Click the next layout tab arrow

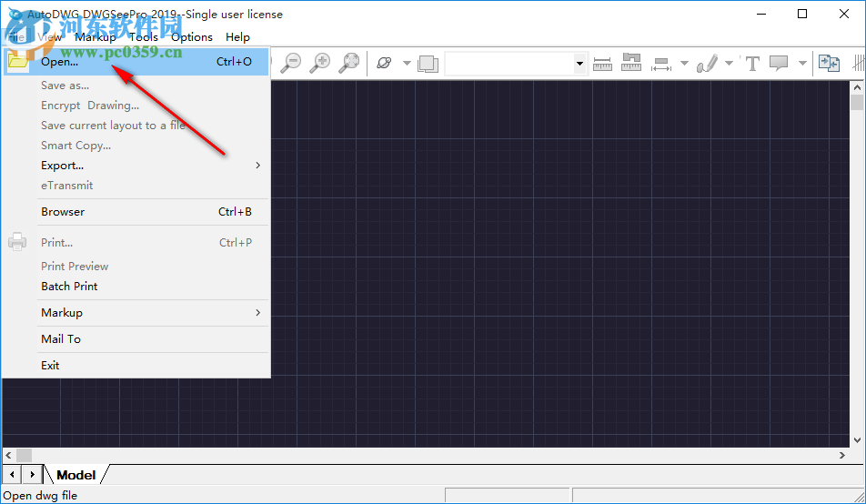[32, 474]
